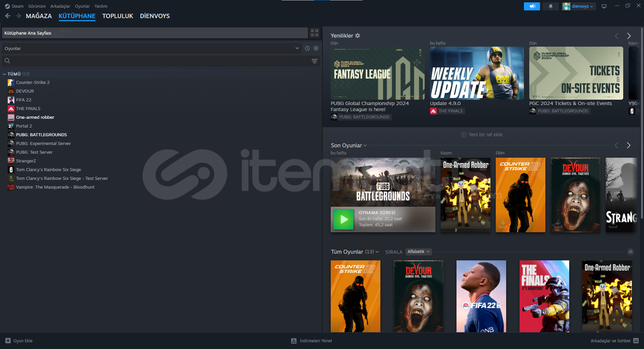The width and height of the screenshot is (644, 349).
Task: Open the Arkadaşlar menu
Action: point(60,6)
